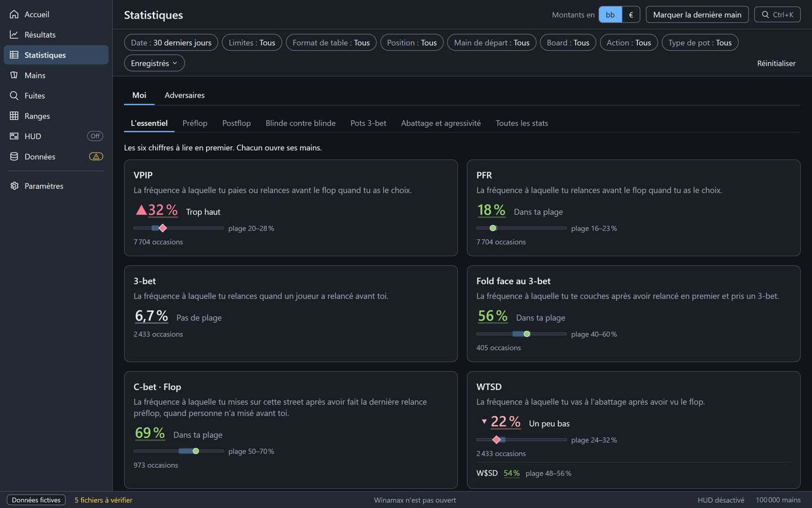Open Fuites using the magnifier icon
Viewport: 812px width, 508px height.
tap(14, 95)
